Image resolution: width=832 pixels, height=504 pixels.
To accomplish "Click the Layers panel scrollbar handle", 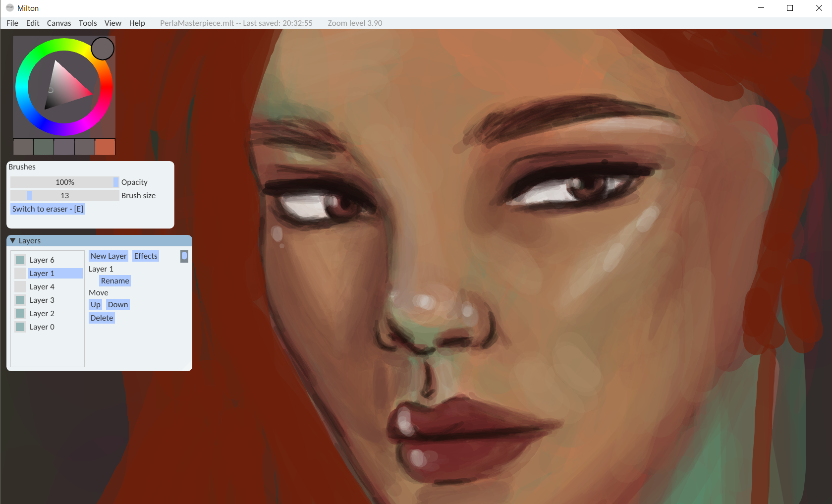I will click(184, 256).
